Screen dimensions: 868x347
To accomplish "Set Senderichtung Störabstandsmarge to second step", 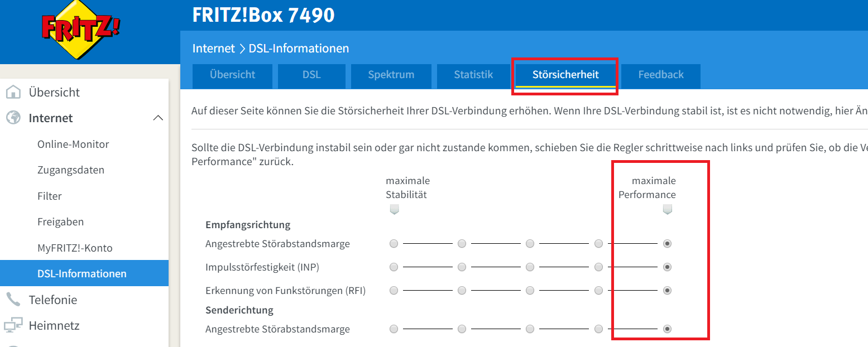I will (x=462, y=329).
